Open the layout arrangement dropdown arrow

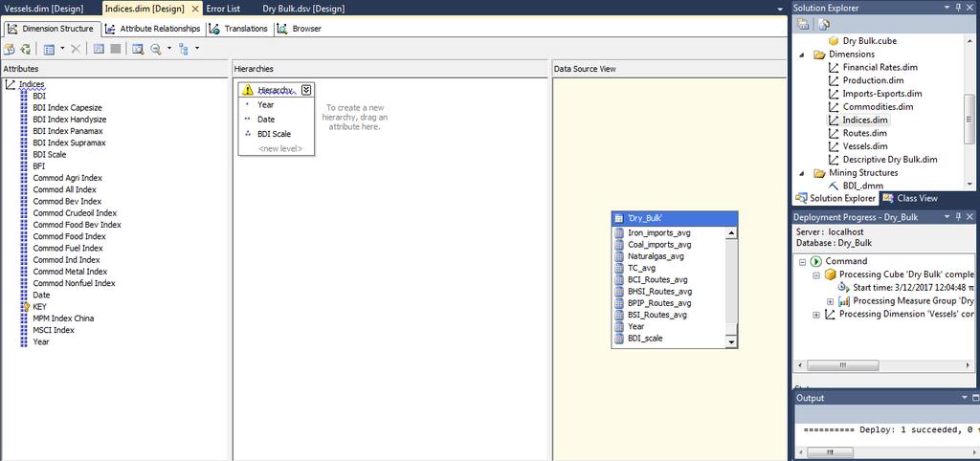pyautogui.click(x=197, y=49)
